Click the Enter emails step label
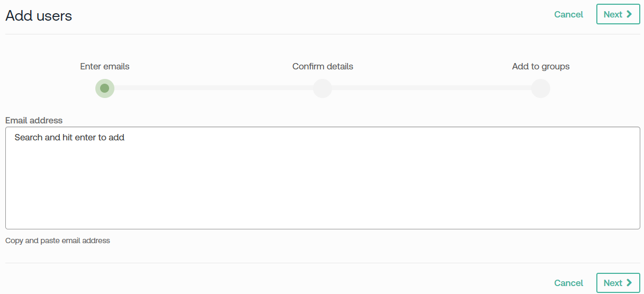 click(105, 66)
